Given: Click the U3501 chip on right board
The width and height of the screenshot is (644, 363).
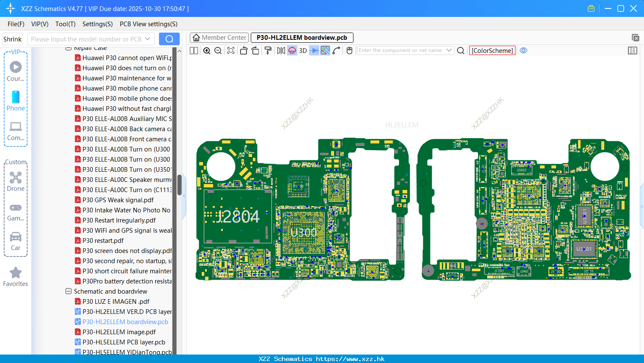Looking at the screenshot, I should pos(584,249).
